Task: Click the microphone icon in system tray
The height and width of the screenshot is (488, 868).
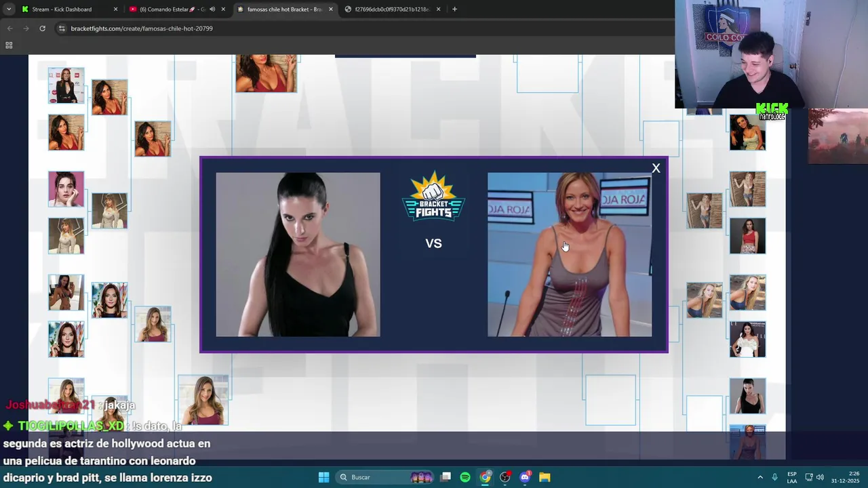Action: pyautogui.click(x=774, y=477)
